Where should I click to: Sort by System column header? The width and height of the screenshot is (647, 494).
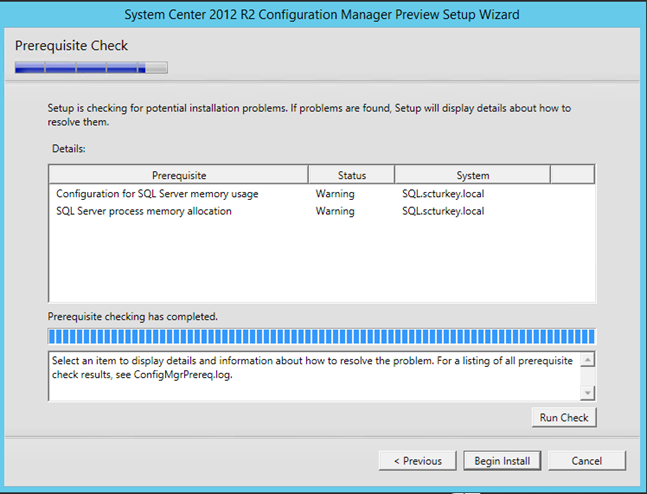tap(472, 175)
